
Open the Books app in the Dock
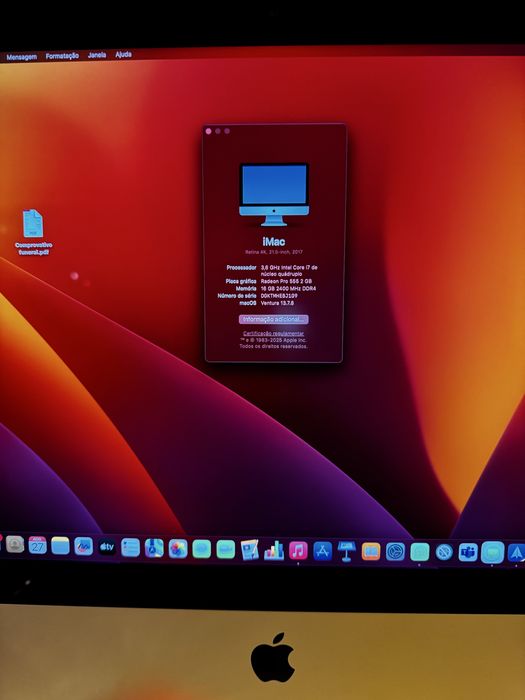click(x=371, y=552)
